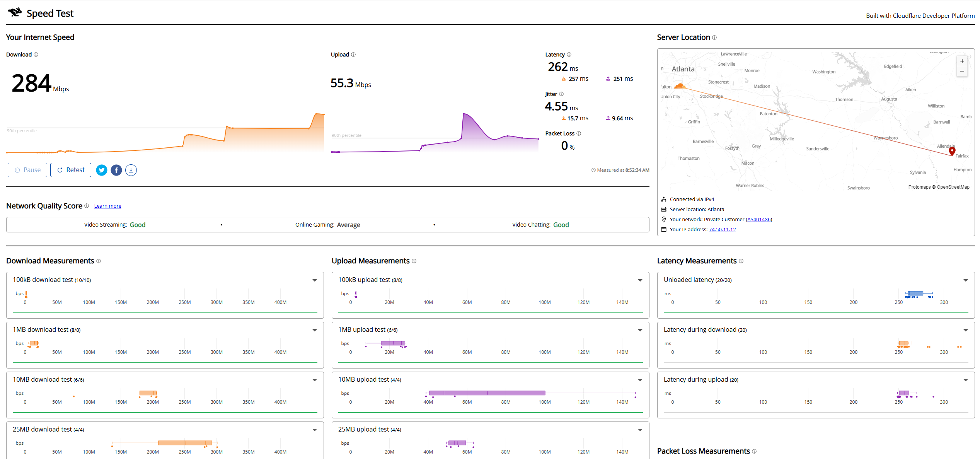Screen dimensions: 980x459
Task: Click the Measured at clock icon
Action: click(x=593, y=170)
